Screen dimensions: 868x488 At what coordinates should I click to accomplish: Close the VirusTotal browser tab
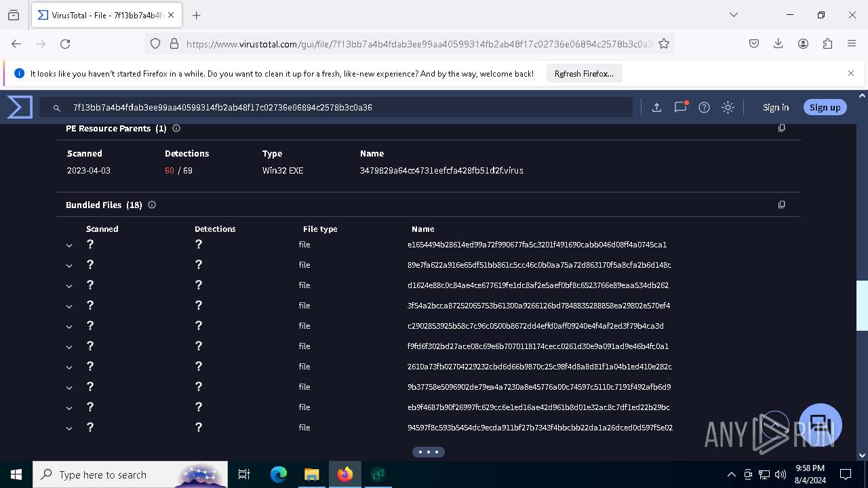coord(171,15)
